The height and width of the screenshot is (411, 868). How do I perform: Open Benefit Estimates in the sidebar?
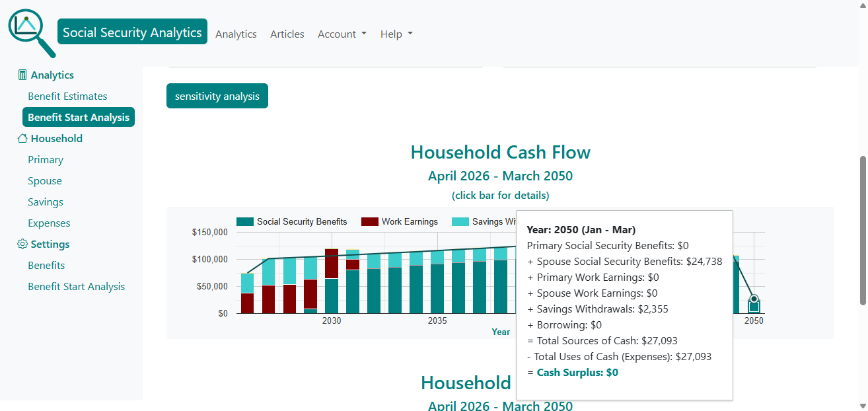click(x=67, y=96)
